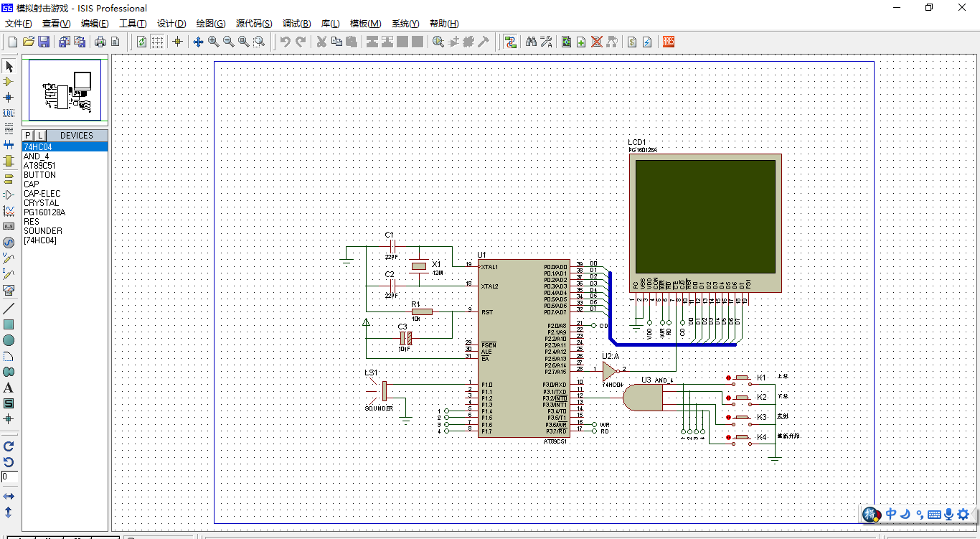Image resolution: width=980 pixels, height=539 pixels.
Task: Open the 调试(B) menu
Action: [x=296, y=24]
